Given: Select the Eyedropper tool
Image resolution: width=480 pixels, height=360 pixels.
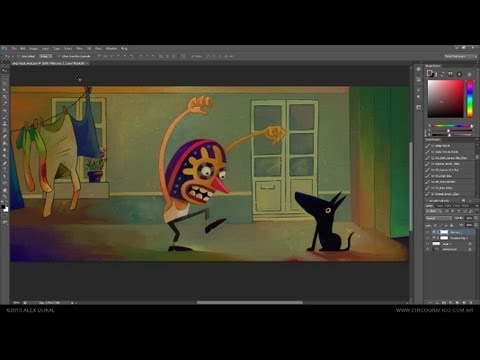Looking at the screenshot, I should (5, 103).
